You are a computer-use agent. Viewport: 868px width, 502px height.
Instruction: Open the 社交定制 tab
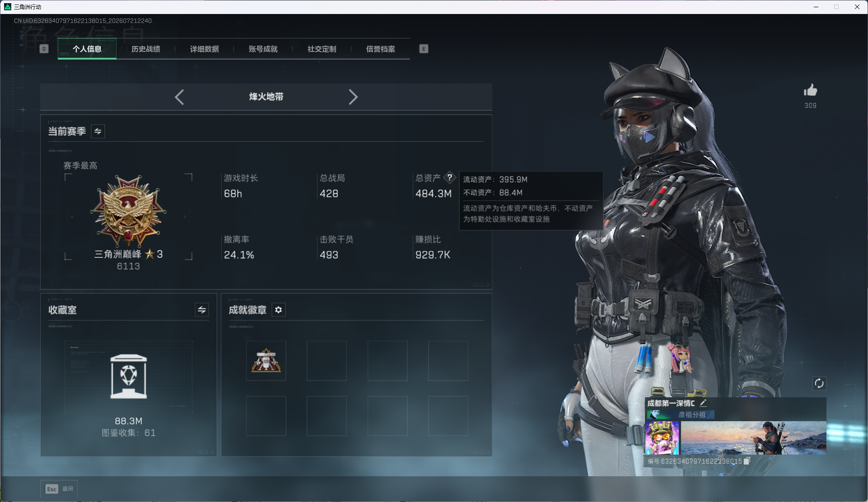click(322, 49)
